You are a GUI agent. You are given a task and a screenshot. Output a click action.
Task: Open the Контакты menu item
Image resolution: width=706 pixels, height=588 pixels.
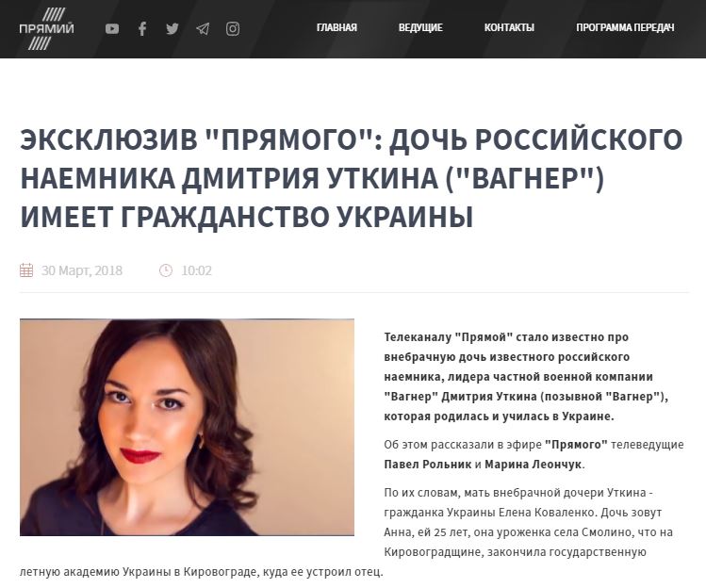tap(509, 28)
